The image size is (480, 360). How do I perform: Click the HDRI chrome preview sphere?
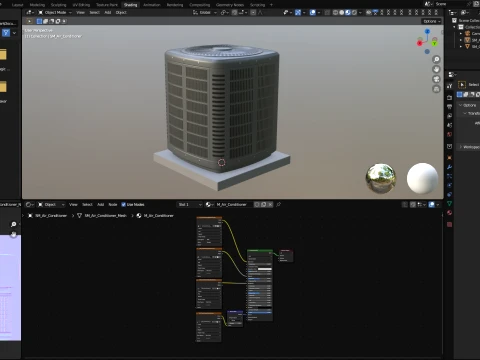[x=381, y=178]
